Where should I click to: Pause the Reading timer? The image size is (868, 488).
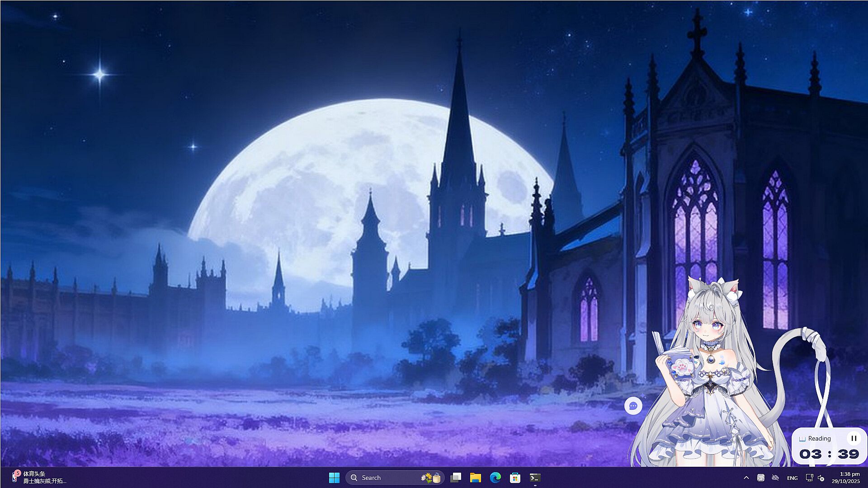coord(854,438)
